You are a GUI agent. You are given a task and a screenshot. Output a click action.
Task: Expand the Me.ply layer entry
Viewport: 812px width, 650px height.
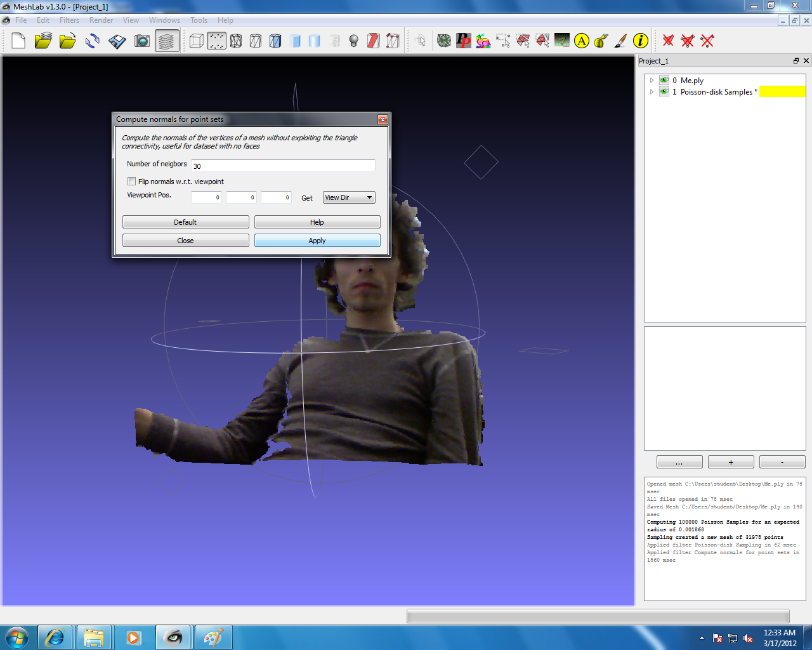pos(652,81)
